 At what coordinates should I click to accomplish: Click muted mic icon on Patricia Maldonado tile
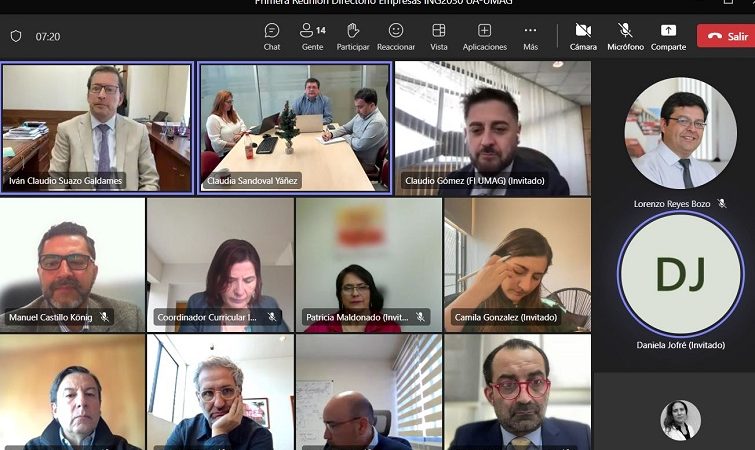(420, 317)
